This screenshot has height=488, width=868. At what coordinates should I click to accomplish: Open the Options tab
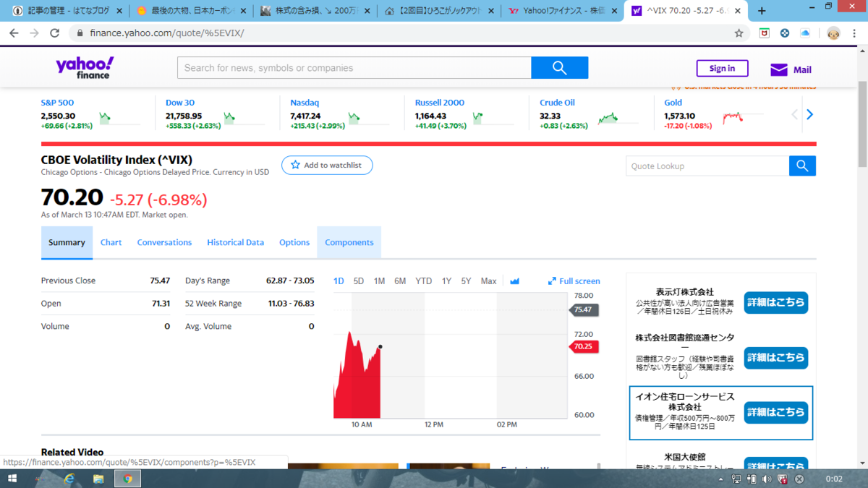(x=294, y=242)
